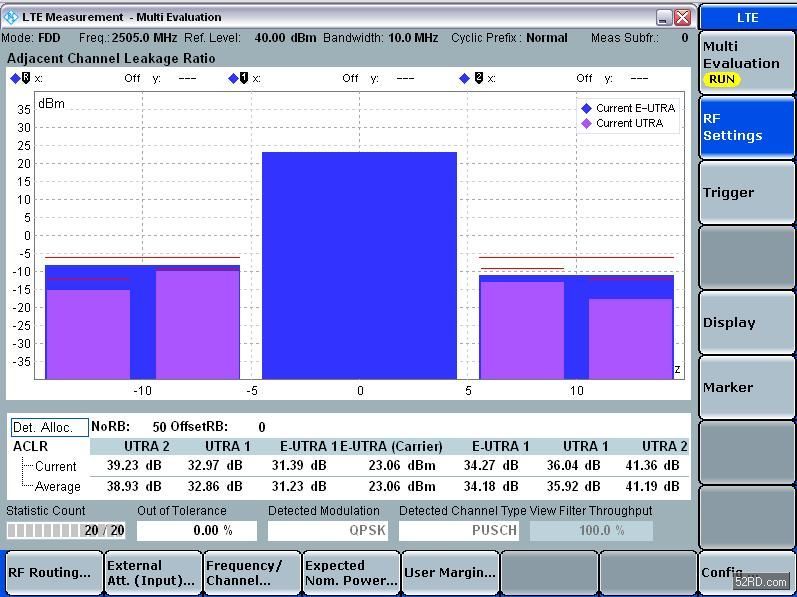Open the User Margin settings
797x597 pixels.
(449, 573)
